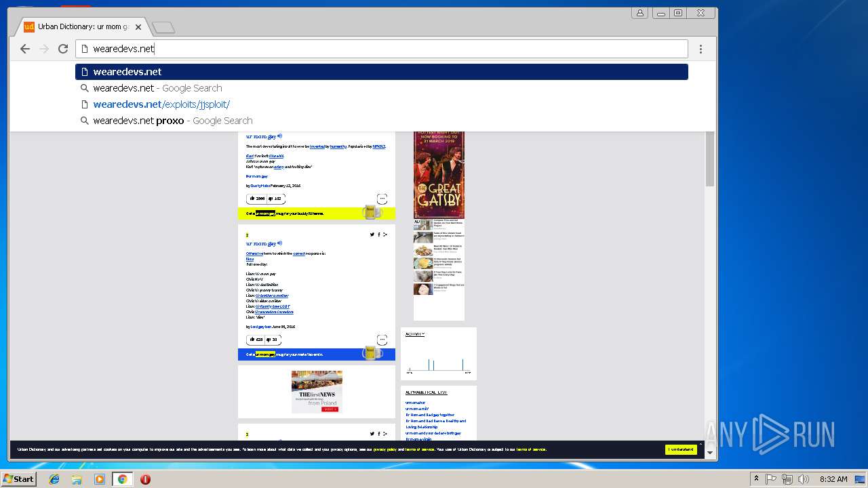
Task: Click the scrollbar down arrow
Action: pyautogui.click(x=710, y=453)
